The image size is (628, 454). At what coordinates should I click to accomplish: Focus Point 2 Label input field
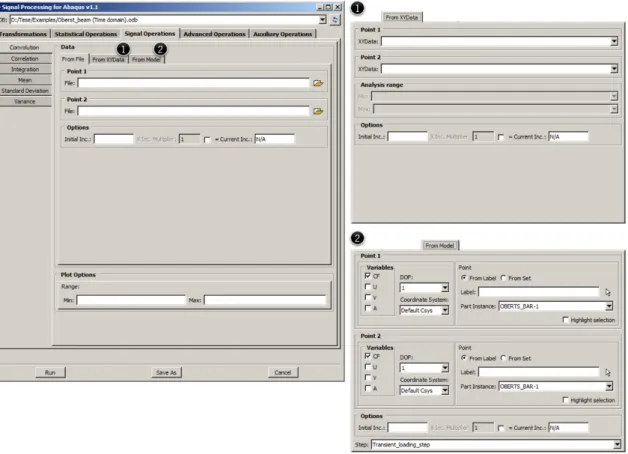539,372
